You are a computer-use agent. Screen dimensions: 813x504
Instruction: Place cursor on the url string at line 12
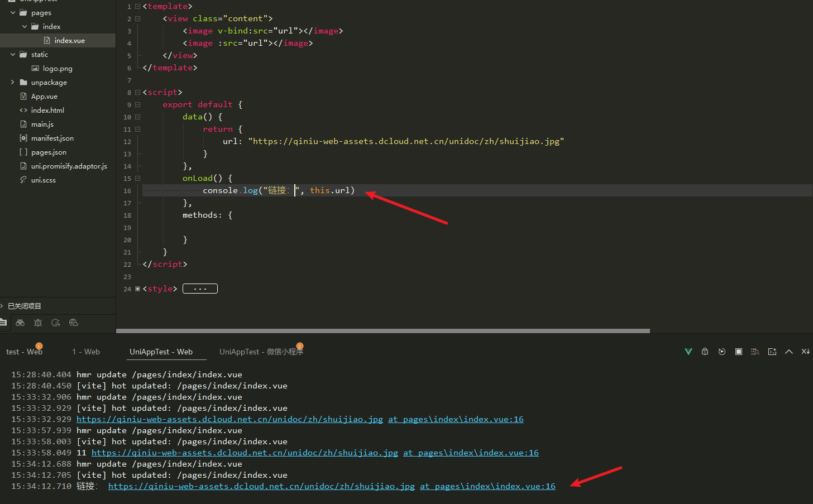point(406,141)
